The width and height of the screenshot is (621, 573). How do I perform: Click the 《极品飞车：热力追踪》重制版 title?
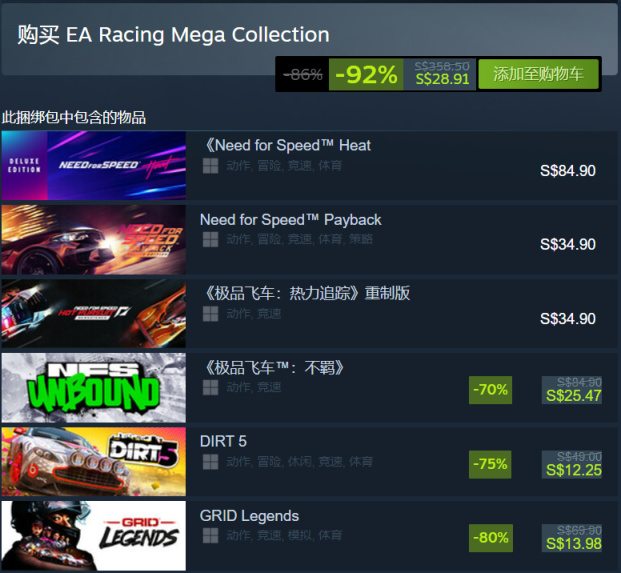(305, 294)
